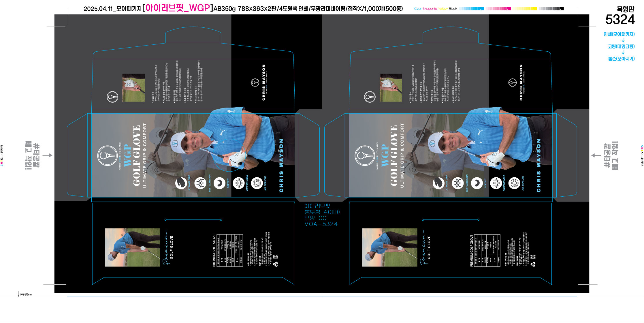Image resolution: width=644 pixels, height=323 pixels.
Task: Click golfer swing photo on left bottom panel
Action: [x=132, y=247]
